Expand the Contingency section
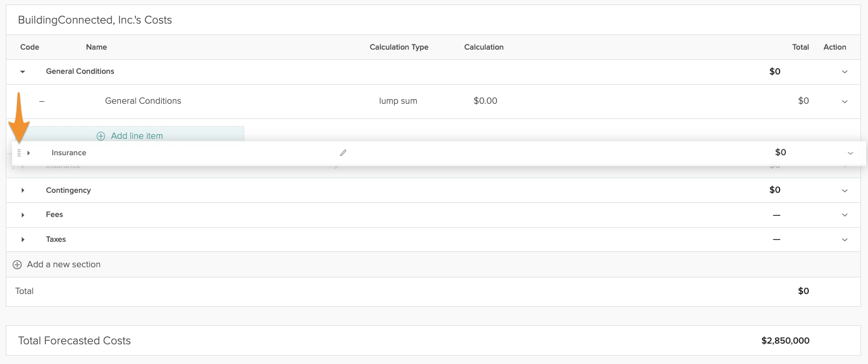The width and height of the screenshot is (868, 364). click(23, 190)
